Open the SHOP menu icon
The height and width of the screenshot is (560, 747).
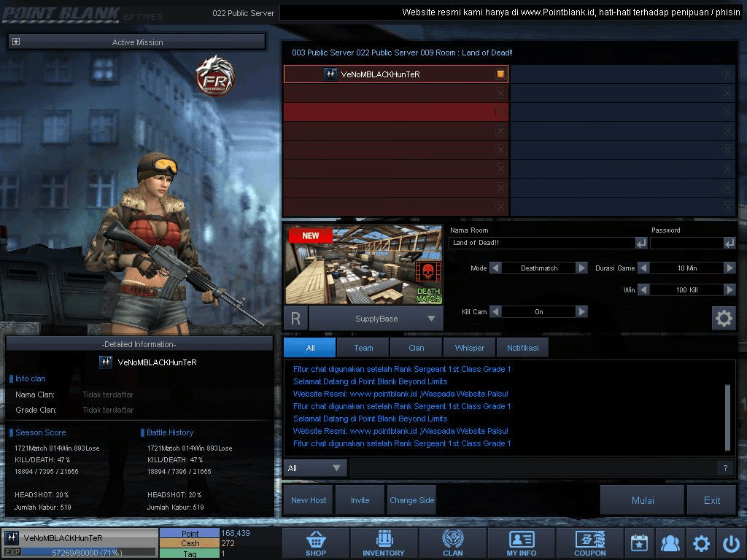coord(316,542)
